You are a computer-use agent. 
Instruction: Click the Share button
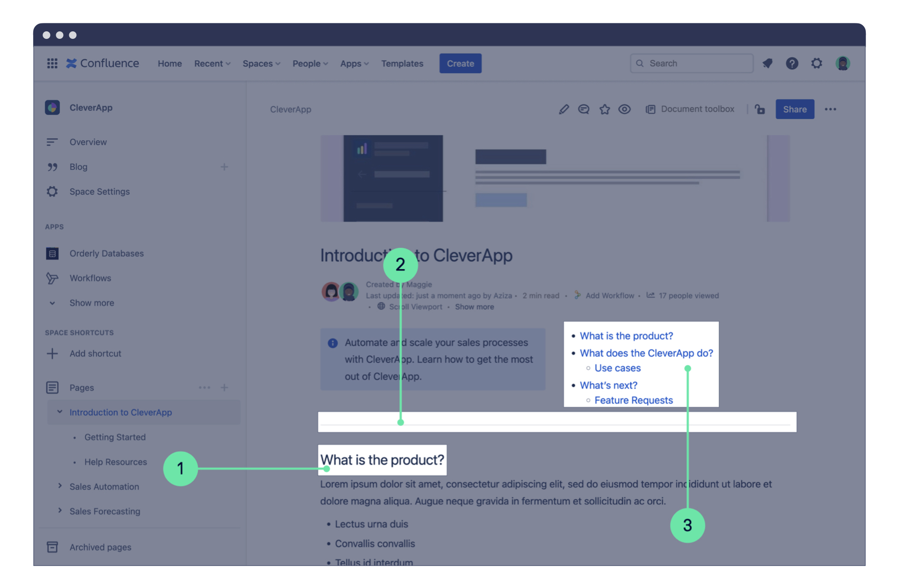coord(795,109)
